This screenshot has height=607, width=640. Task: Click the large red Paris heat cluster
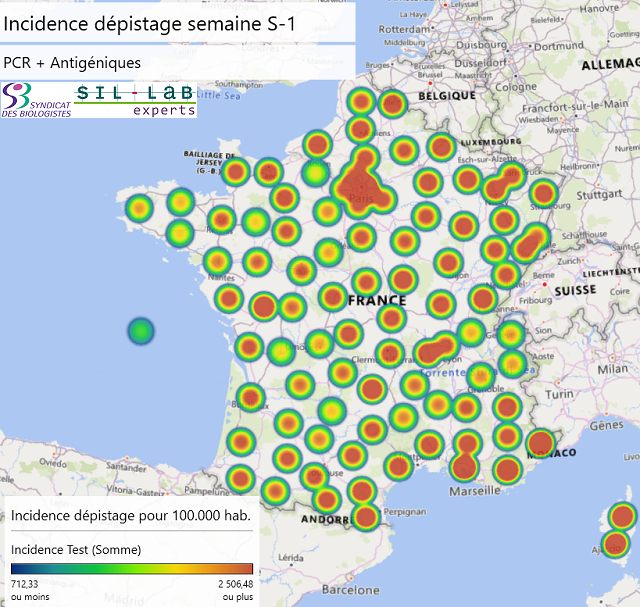pos(358,184)
